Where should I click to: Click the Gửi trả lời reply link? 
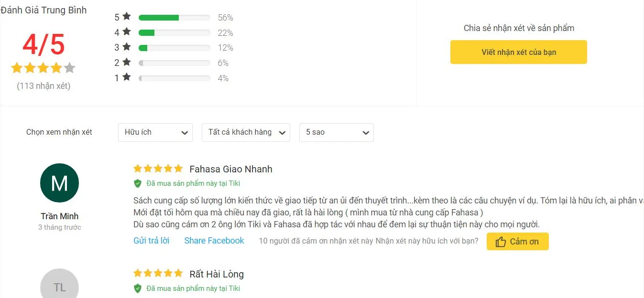coord(152,241)
